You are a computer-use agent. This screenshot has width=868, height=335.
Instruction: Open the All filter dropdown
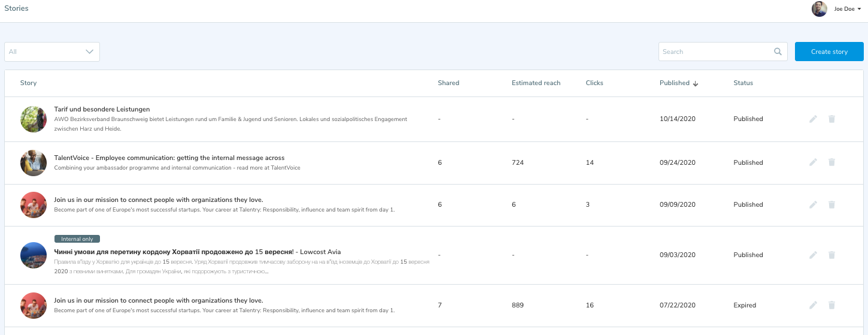(52, 52)
